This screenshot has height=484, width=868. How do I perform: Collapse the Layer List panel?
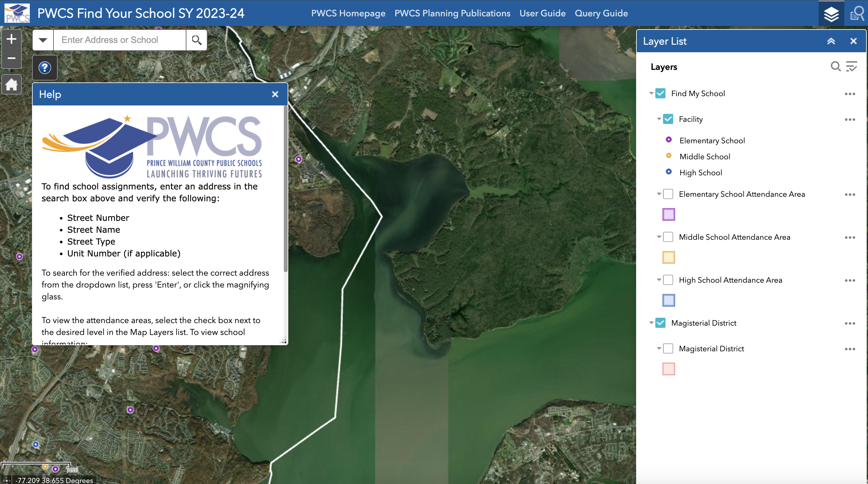point(831,41)
